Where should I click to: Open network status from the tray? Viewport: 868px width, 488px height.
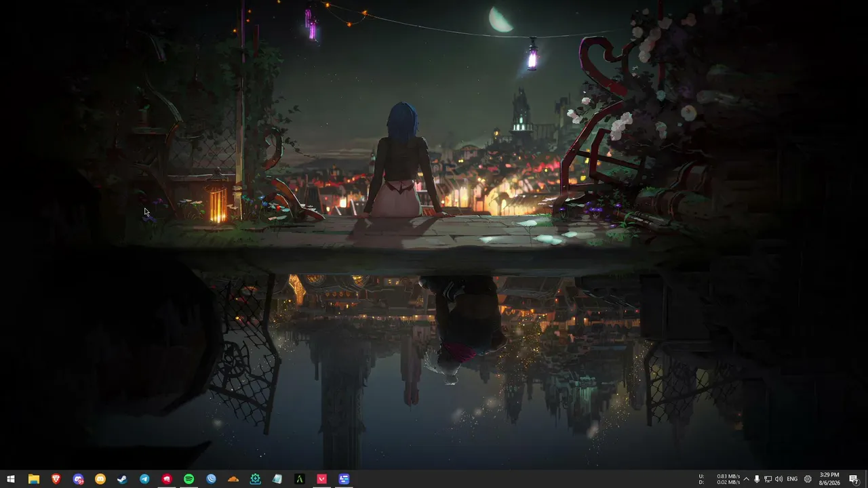point(768,479)
